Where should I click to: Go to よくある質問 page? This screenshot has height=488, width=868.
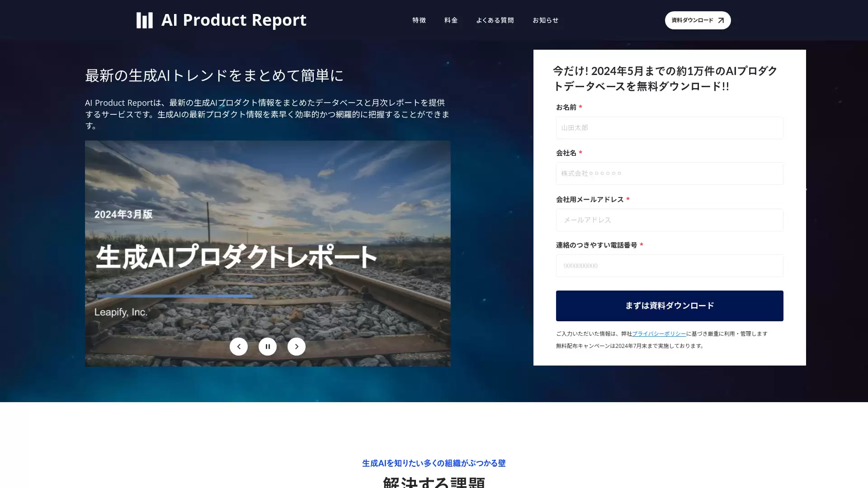(495, 20)
